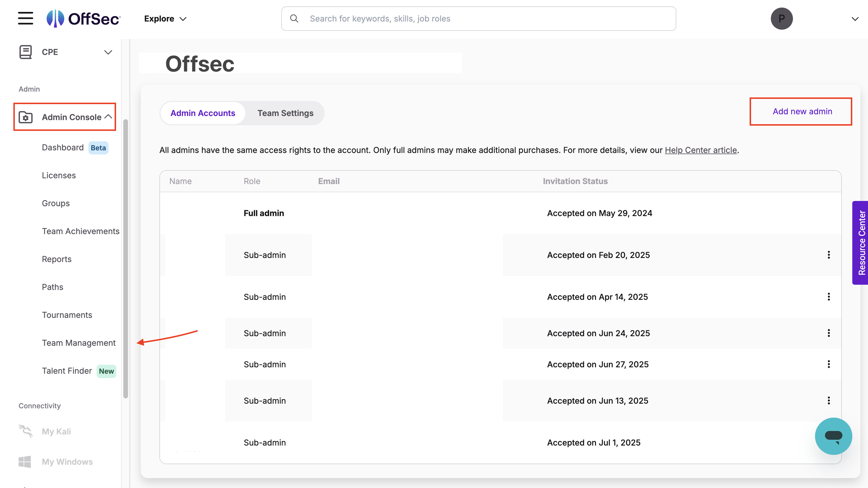868x488 pixels.
Task: Open the hamburger navigation menu
Action: pos(25,19)
